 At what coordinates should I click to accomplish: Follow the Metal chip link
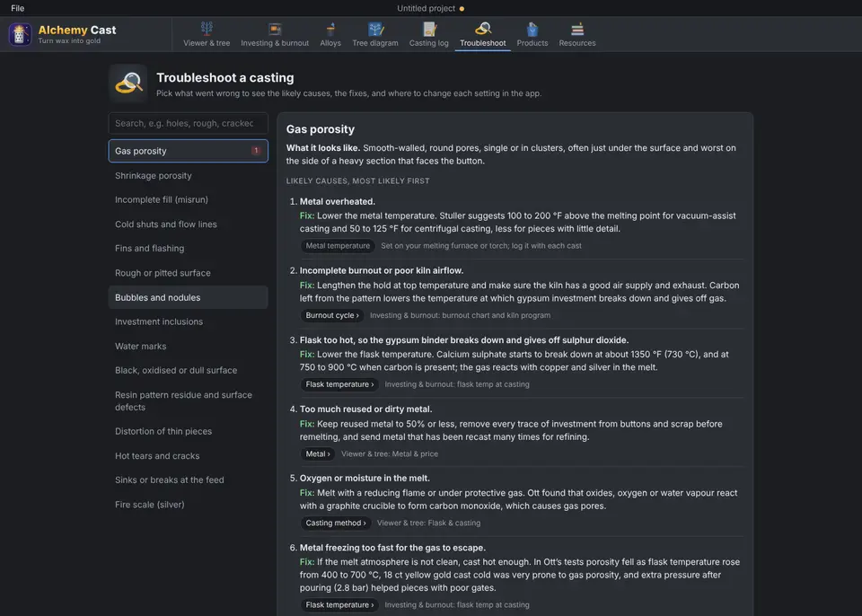318,453
